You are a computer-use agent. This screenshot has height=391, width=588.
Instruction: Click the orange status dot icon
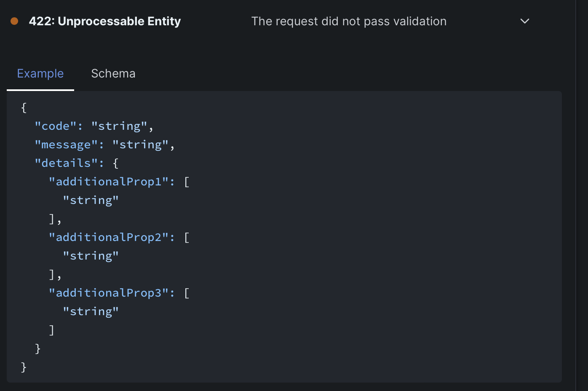[x=14, y=21]
